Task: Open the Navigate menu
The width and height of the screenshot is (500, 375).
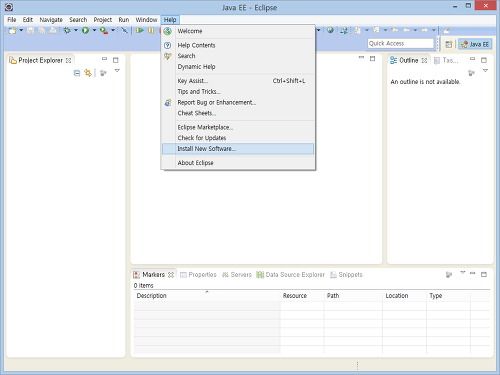Action: 51,20
